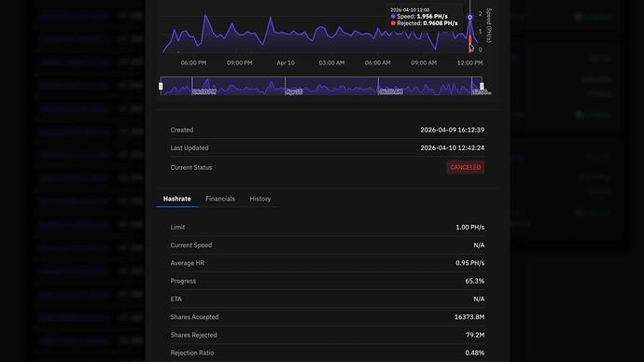Click the 09:00 AM x-axis label
This screenshot has height=362, width=644.
tap(424, 63)
